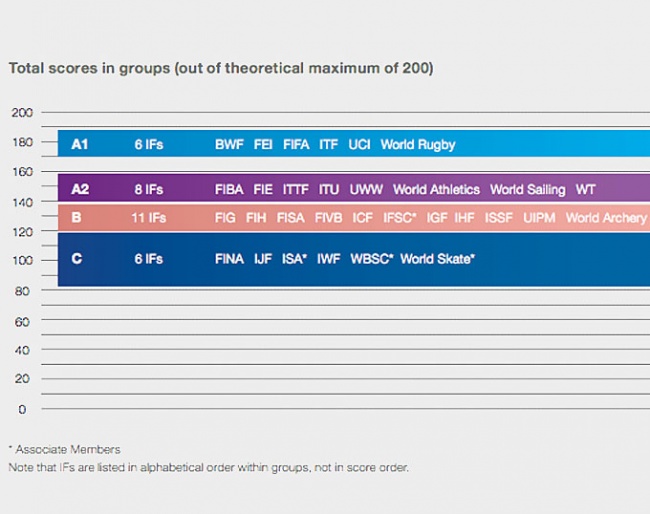The width and height of the screenshot is (650, 514).
Task: Select the FIFA label
Action: click(x=296, y=144)
